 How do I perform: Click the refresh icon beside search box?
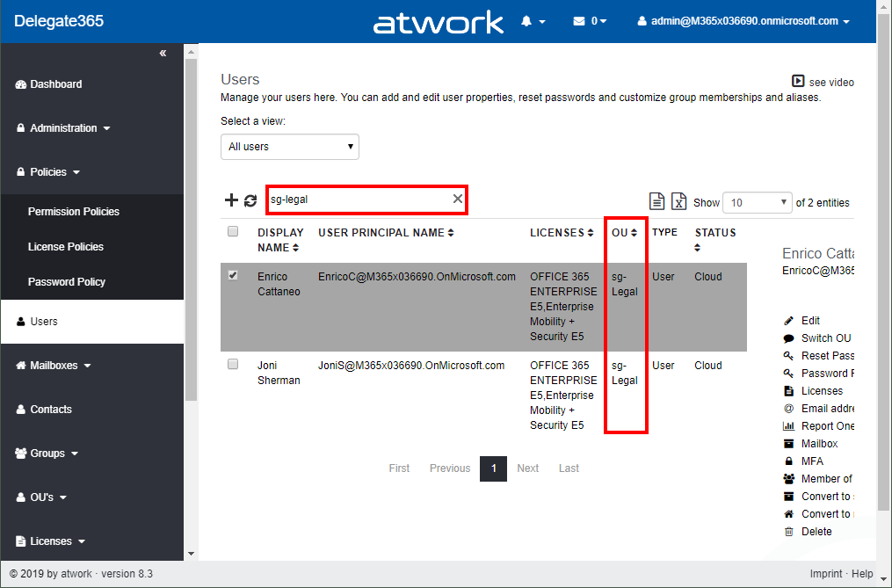pyautogui.click(x=250, y=200)
